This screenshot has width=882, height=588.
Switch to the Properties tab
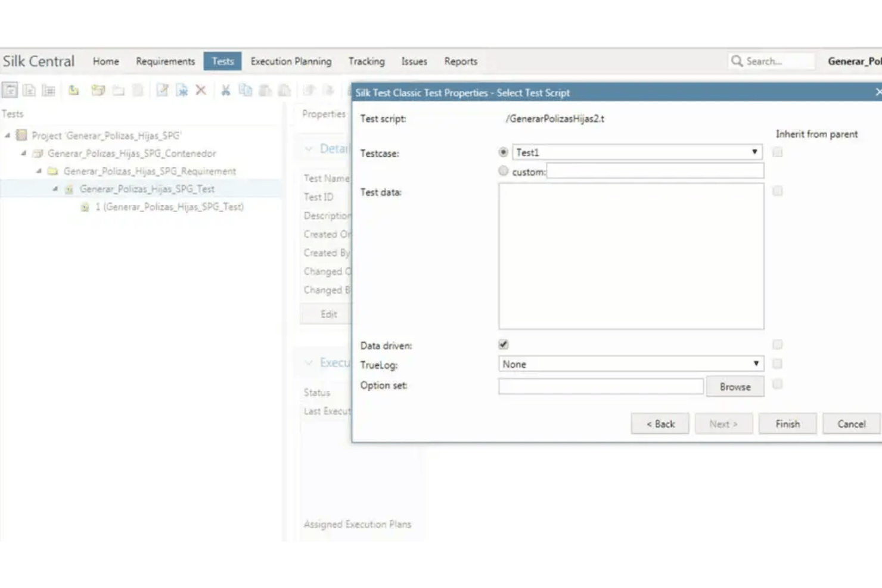(324, 114)
